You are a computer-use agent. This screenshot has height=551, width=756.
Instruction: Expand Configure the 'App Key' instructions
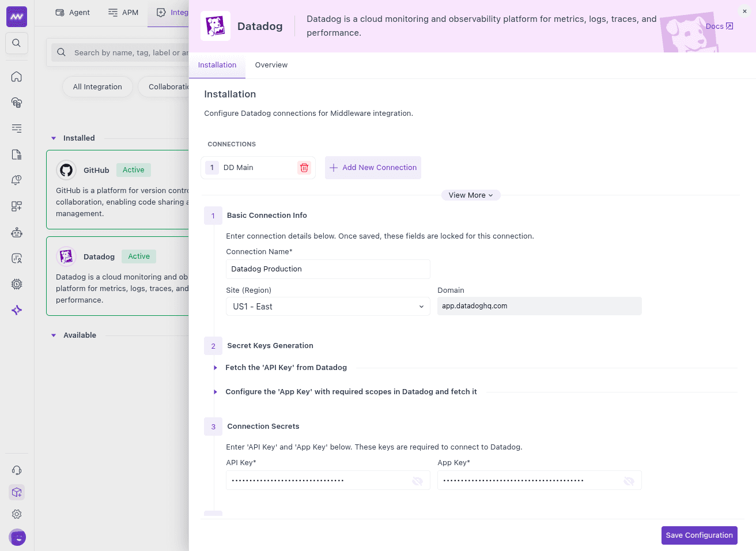click(x=351, y=391)
